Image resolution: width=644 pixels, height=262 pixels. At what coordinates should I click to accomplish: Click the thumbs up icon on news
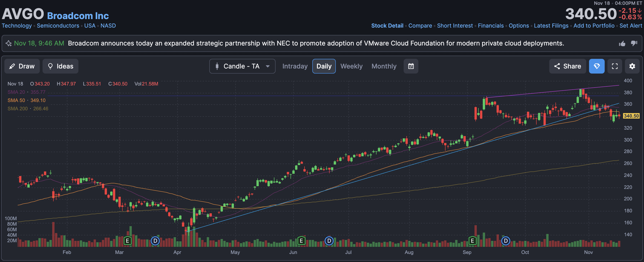click(622, 44)
